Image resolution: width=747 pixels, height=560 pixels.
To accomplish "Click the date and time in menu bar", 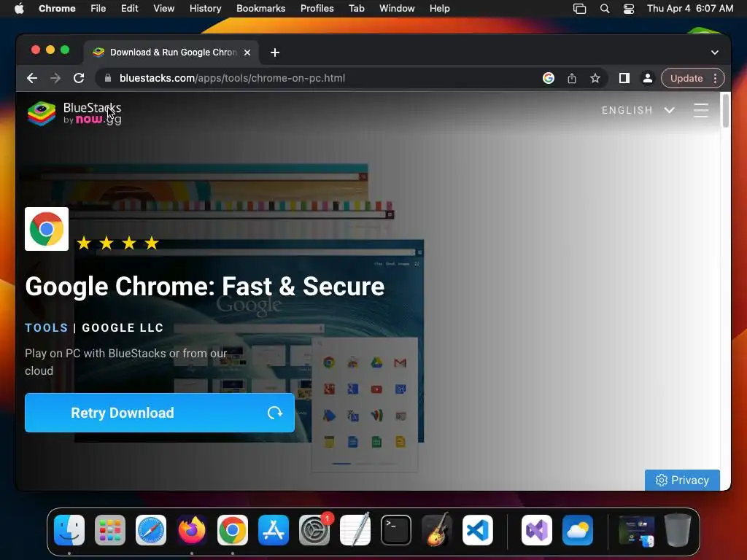I will (690, 9).
